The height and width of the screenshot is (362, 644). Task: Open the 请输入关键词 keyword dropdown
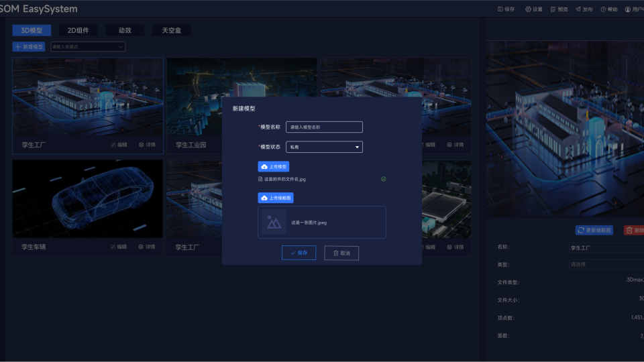tap(88, 47)
